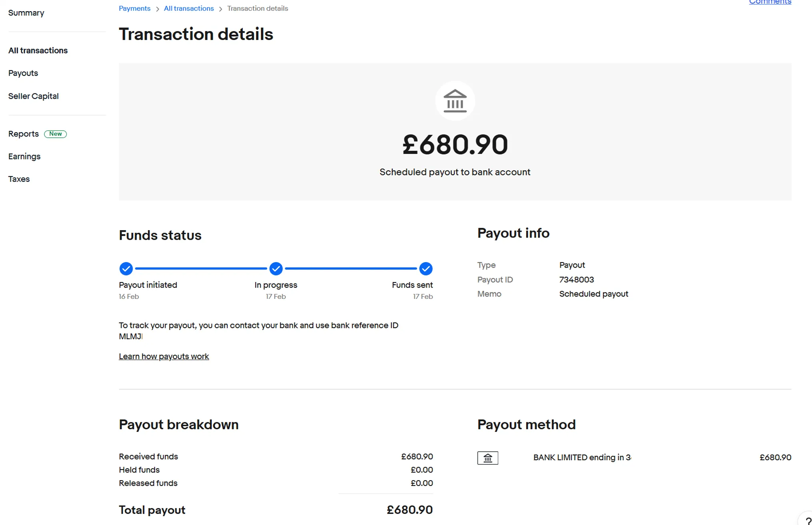Open the Payouts section

23,73
